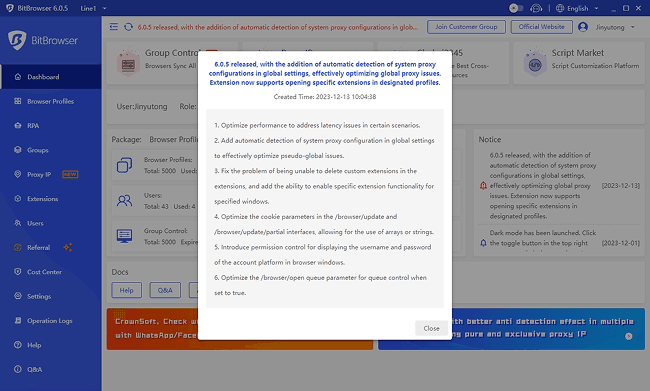Close the release notes dialog

coord(431,328)
